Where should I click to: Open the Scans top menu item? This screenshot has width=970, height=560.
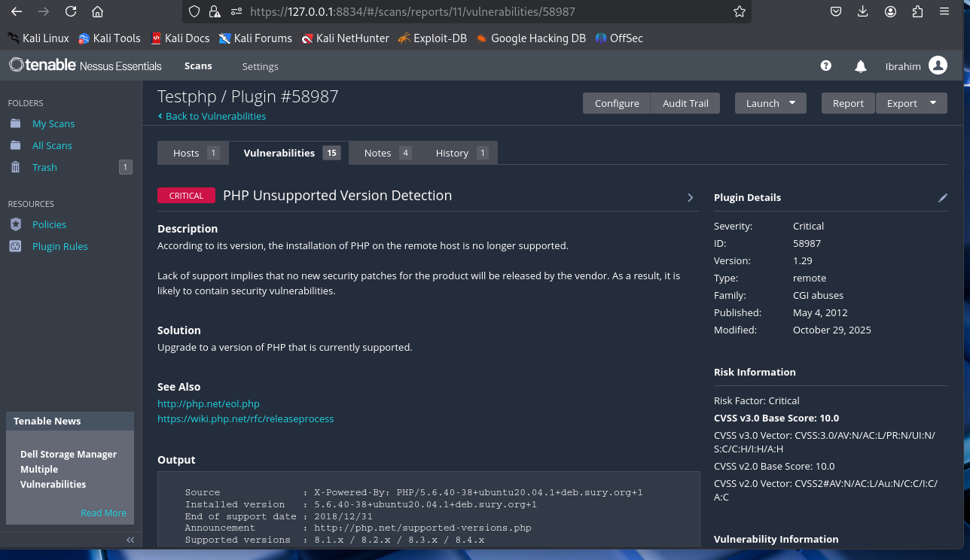coord(198,66)
